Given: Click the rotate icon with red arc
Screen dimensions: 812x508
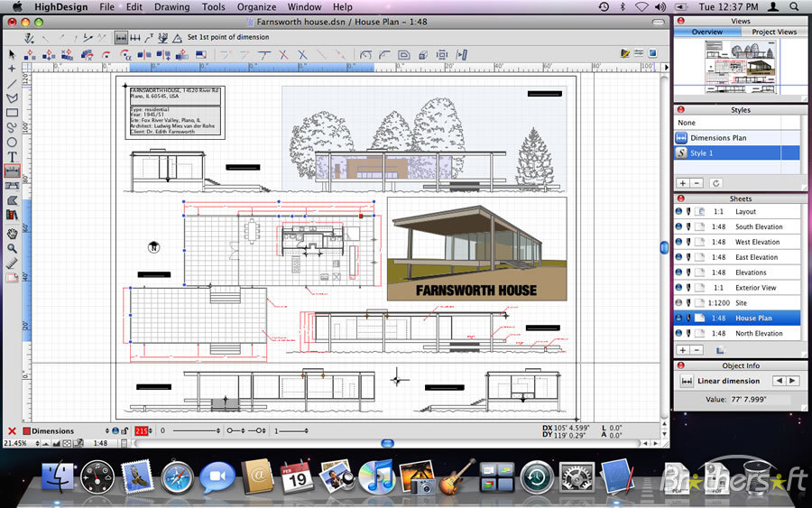Looking at the screenshot, I should (x=106, y=54).
